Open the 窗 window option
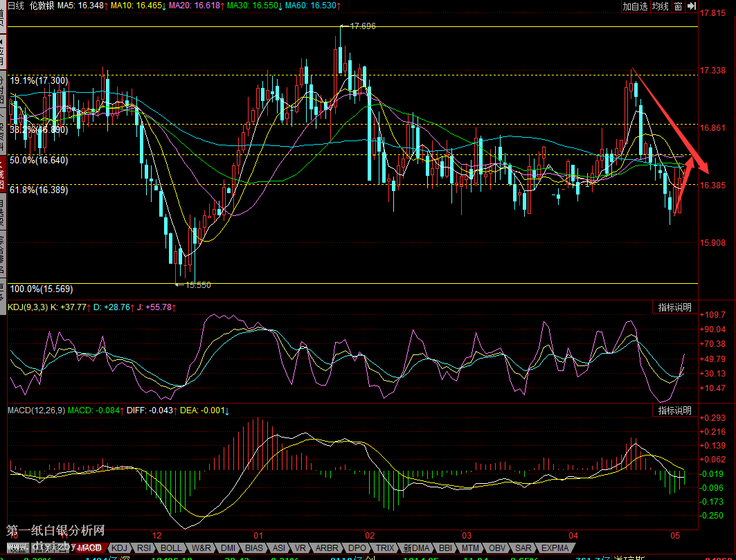 [x=678, y=6]
